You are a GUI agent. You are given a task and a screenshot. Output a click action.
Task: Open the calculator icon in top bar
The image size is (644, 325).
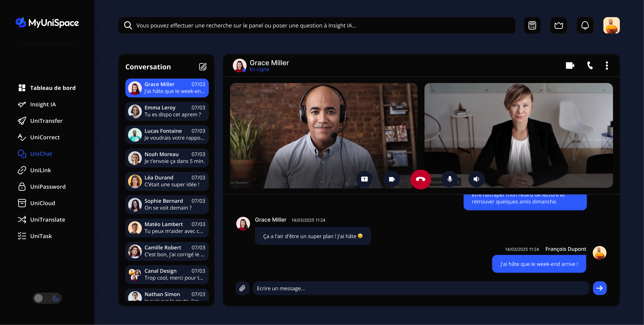tap(532, 25)
